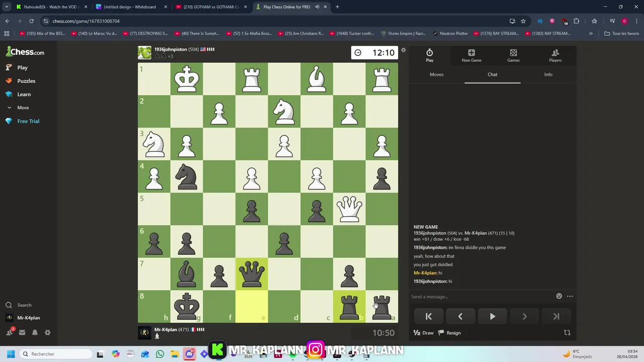The height and width of the screenshot is (362, 644).
Task: Click the opponent name 1936johnpiston above board
Action: pos(170,49)
